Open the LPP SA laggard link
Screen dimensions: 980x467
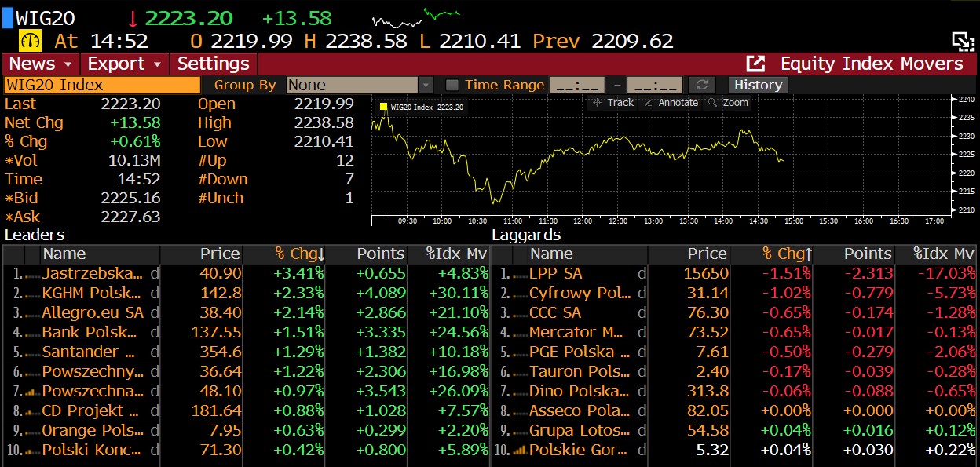coord(556,274)
